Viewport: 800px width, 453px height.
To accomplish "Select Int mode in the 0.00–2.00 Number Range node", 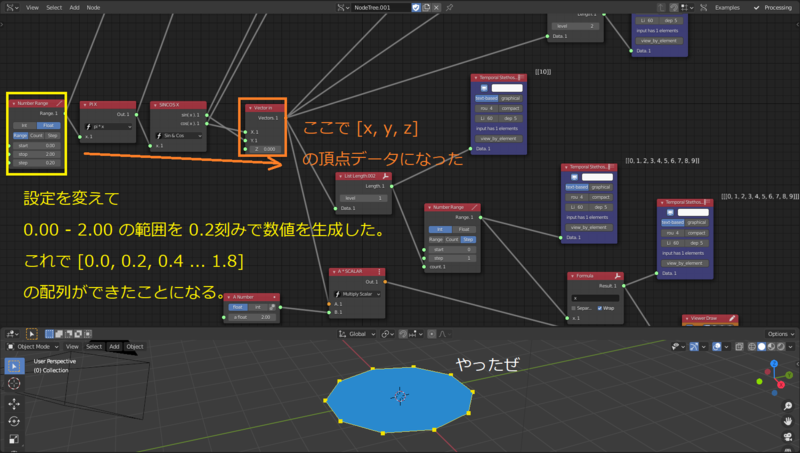I will point(24,125).
